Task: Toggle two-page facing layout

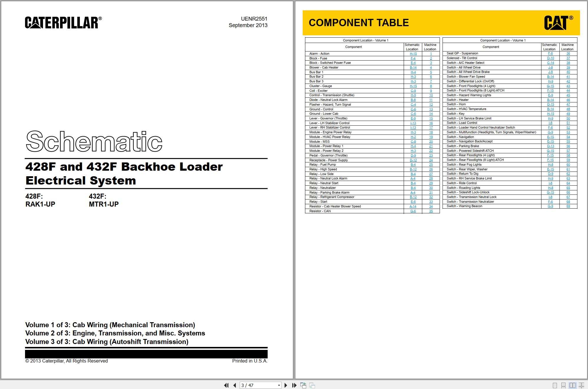Action: (572, 385)
